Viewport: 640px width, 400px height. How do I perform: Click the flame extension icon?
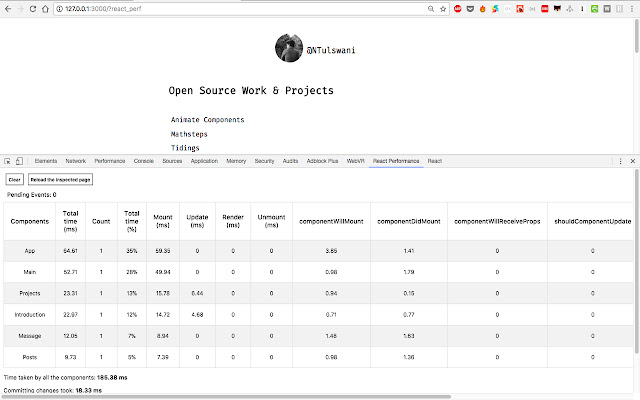(x=482, y=9)
